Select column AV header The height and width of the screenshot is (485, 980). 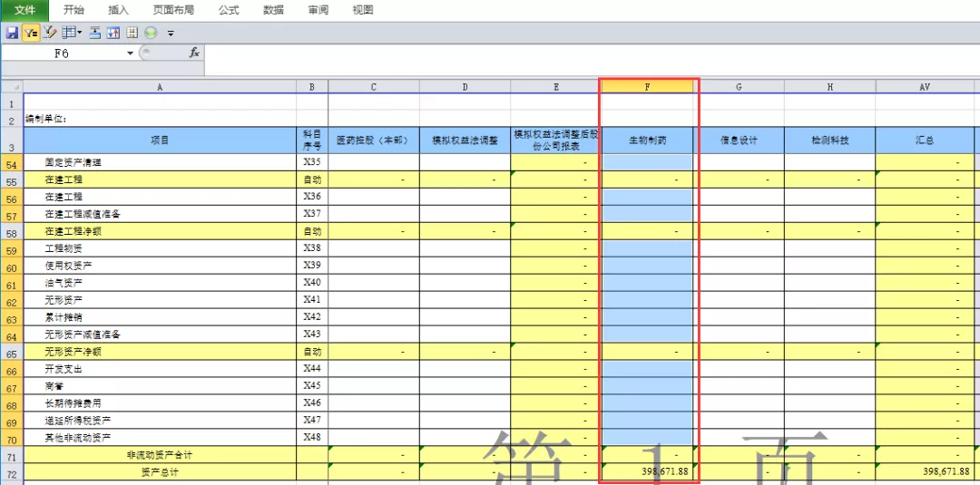925,87
